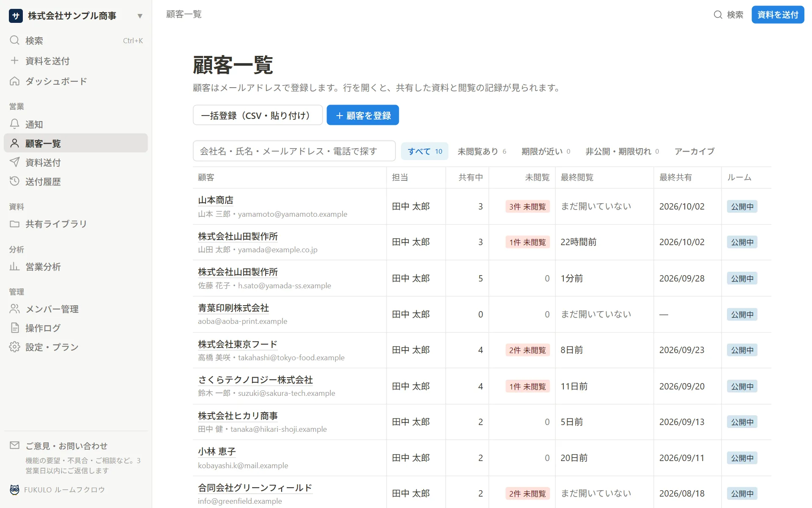The height and width of the screenshot is (508, 812).
Task: Switch to the アーカイブ filter tab
Action: (694, 151)
